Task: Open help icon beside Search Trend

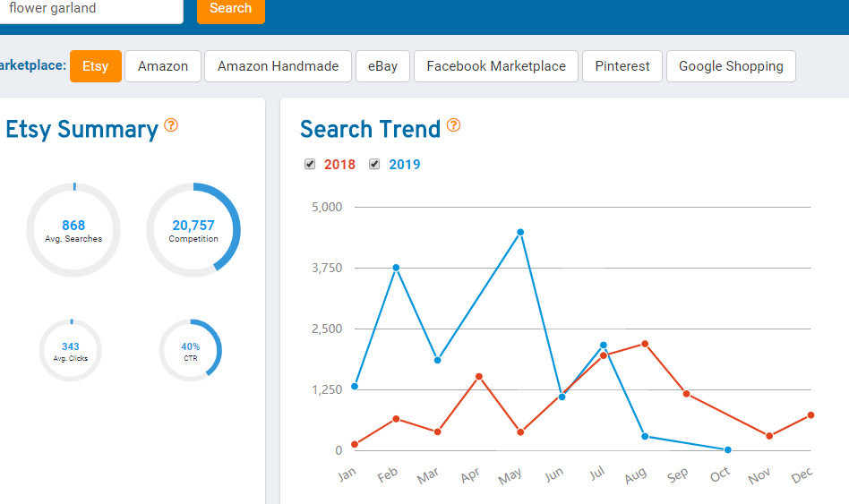Action: coord(454,125)
